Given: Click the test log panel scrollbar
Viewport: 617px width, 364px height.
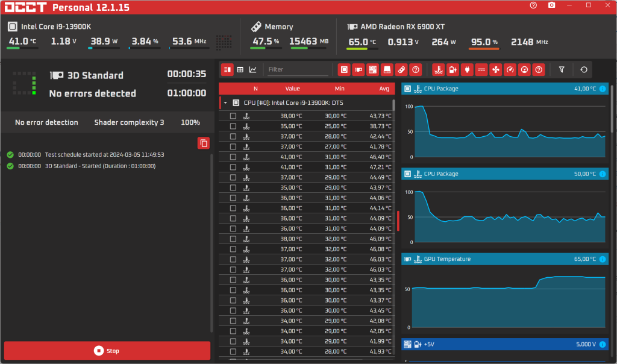Looking at the screenshot, I should coord(211,243).
